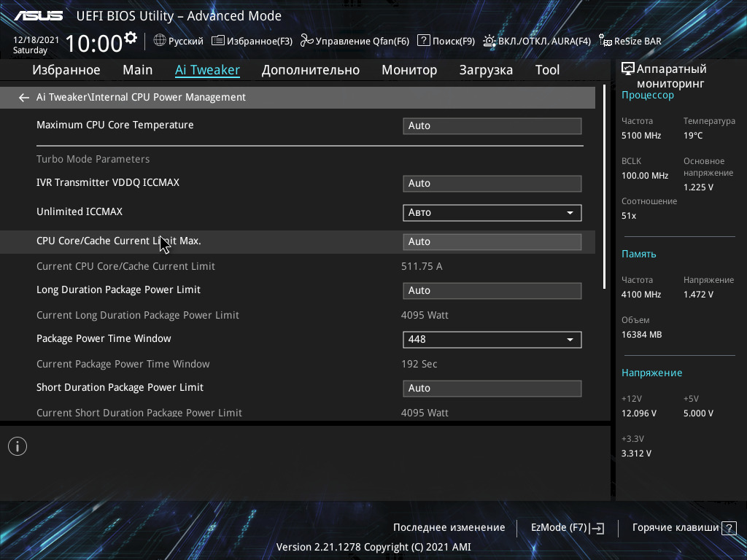Click the 10:00 clock display
747x560 pixels.
pyautogui.click(x=94, y=44)
